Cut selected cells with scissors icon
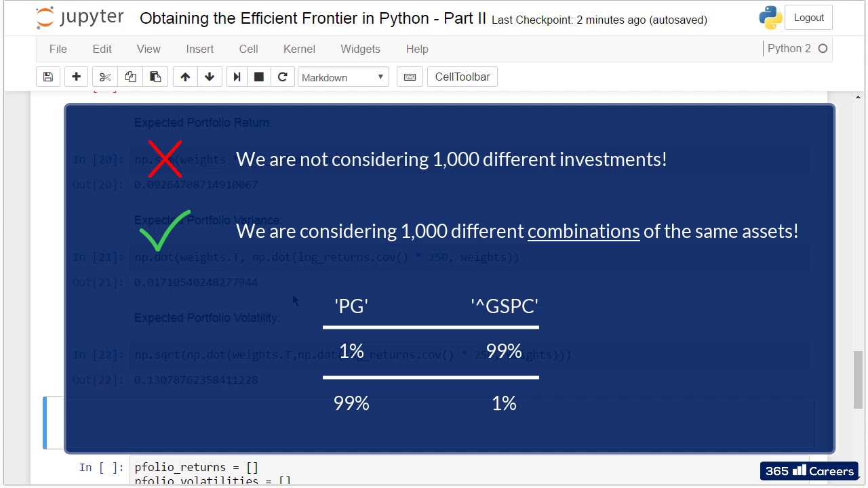The height and width of the screenshot is (488, 868). click(105, 77)
